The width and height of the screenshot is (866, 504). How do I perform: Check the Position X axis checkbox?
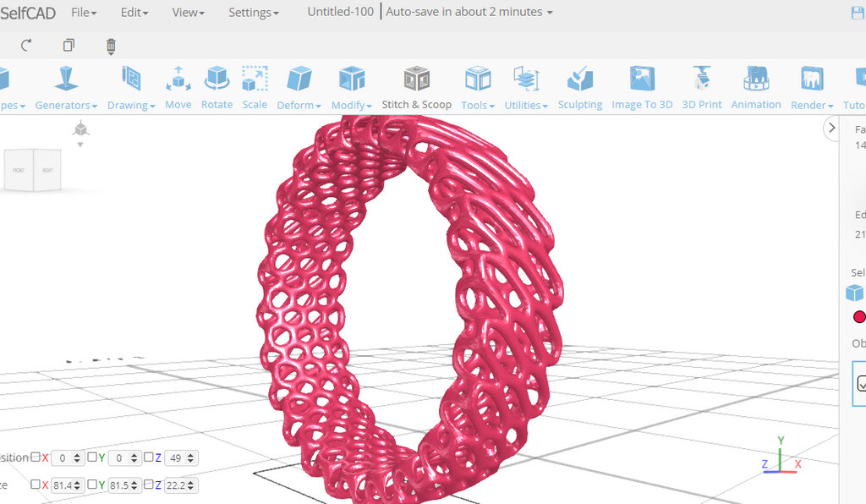pos(36,457)
